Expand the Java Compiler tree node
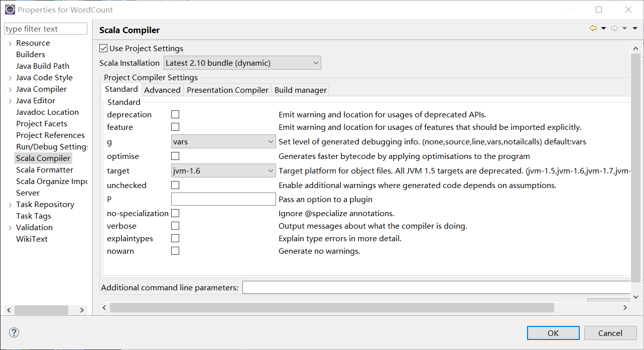The height and width of the screenshot is (350, 644). tap(10, 89)
